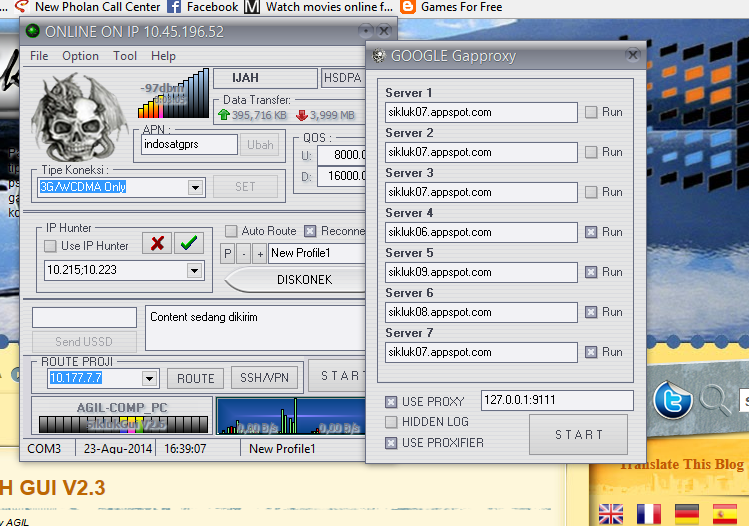Disable Run checkbox for Server 4

tap(591, 232)
